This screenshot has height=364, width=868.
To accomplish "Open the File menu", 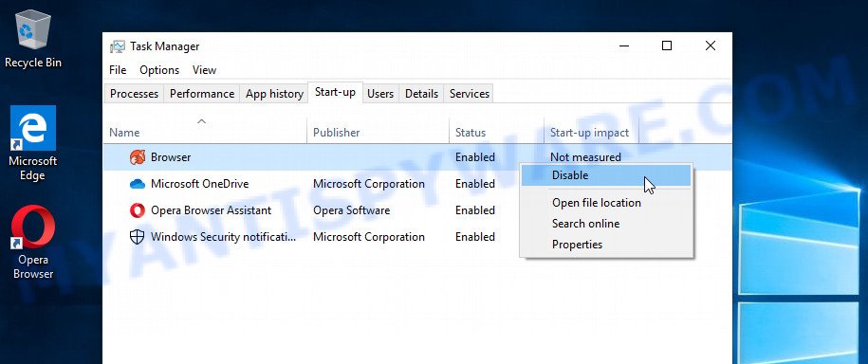I will pyautogui.click(x=118, y=70).
